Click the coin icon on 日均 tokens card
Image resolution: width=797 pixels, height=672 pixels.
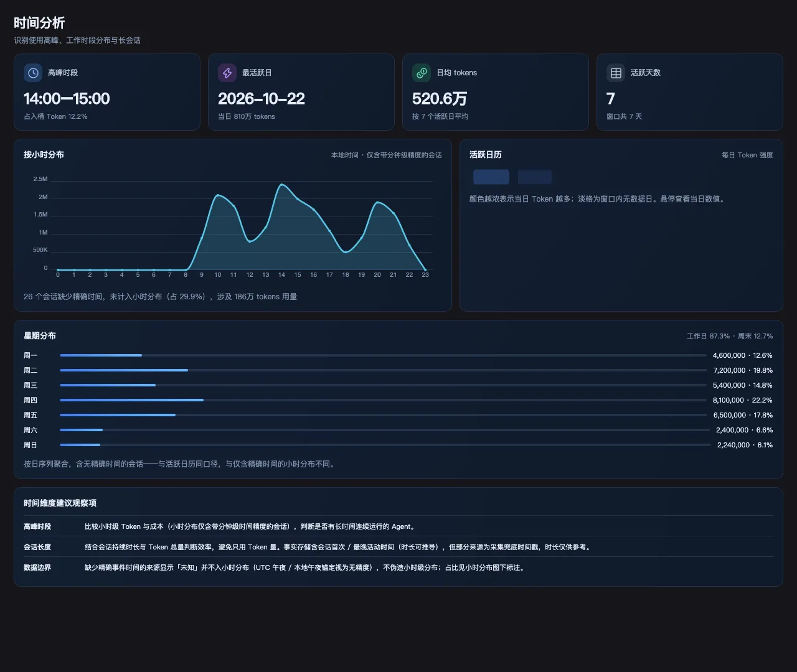(422, 73)
